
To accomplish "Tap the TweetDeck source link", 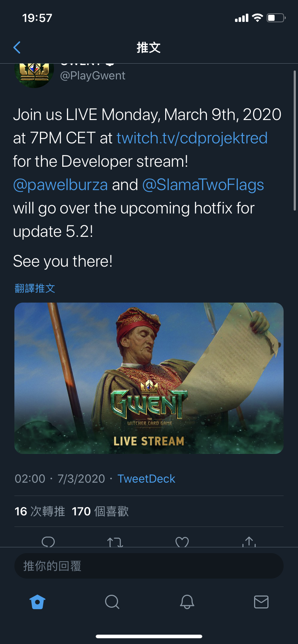I will point(146,479).
